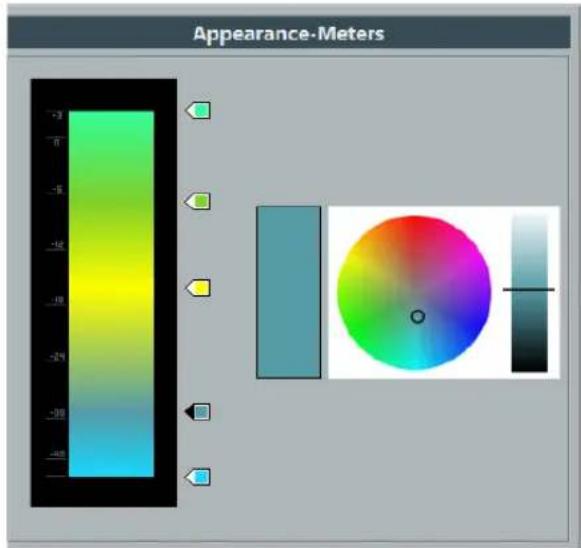Select the cyan gradient handle at bottom
The image size is (581, 548).
point(198,477)
